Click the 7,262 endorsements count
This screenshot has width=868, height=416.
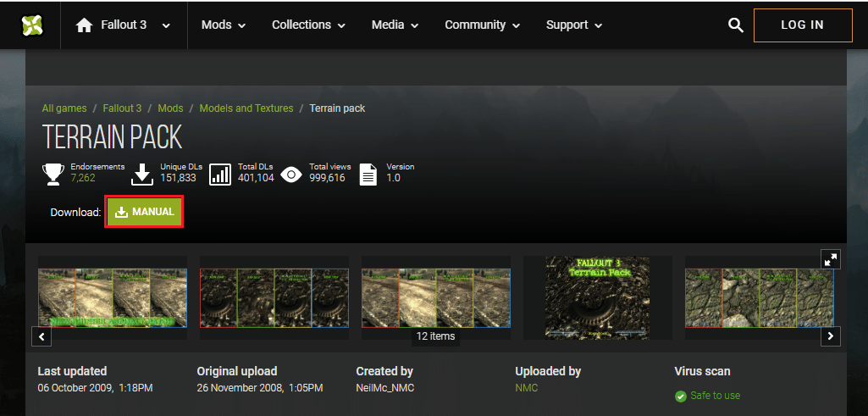click(82, 178)
